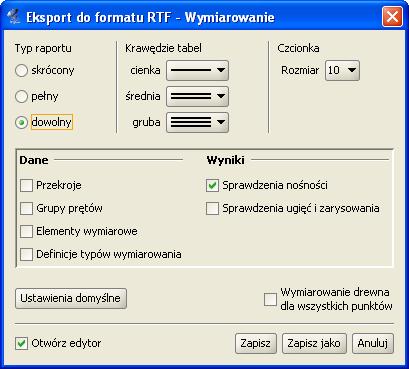Click the Rozmiar label text
This screenshot has width=409, height=369.
click(300, 70)
